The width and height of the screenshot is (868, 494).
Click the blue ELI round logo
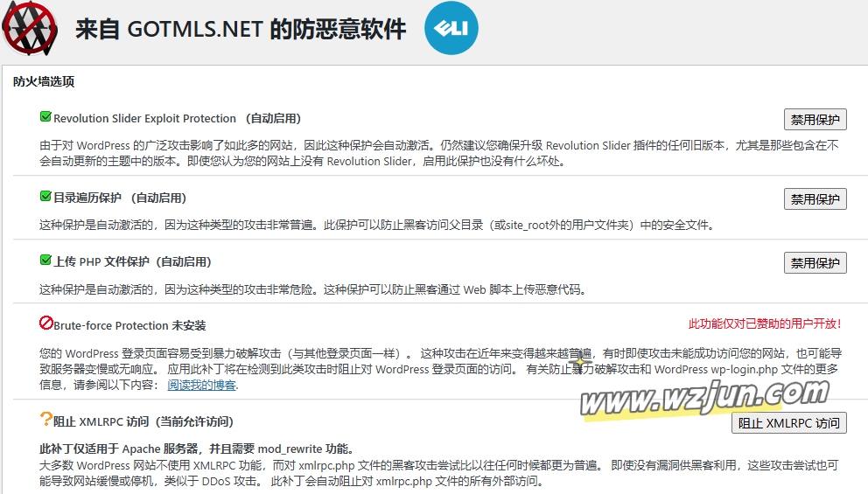click(451, 28)
